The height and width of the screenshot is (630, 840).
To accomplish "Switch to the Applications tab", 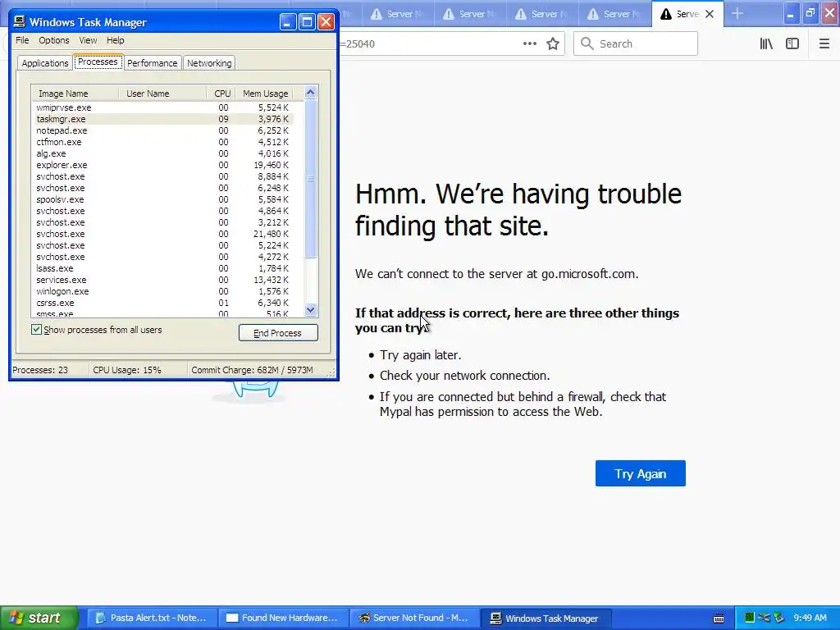I will coord(45,63).
